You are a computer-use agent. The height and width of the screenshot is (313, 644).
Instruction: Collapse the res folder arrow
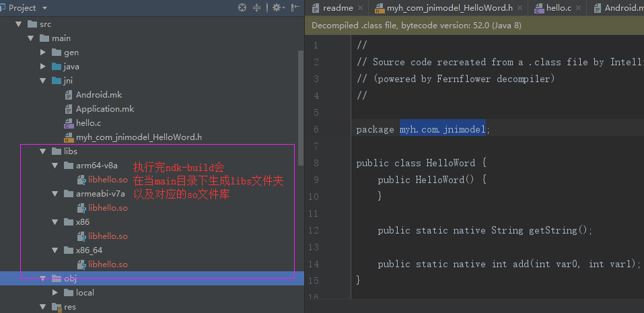pyautogui.click(x=42, y=306)
